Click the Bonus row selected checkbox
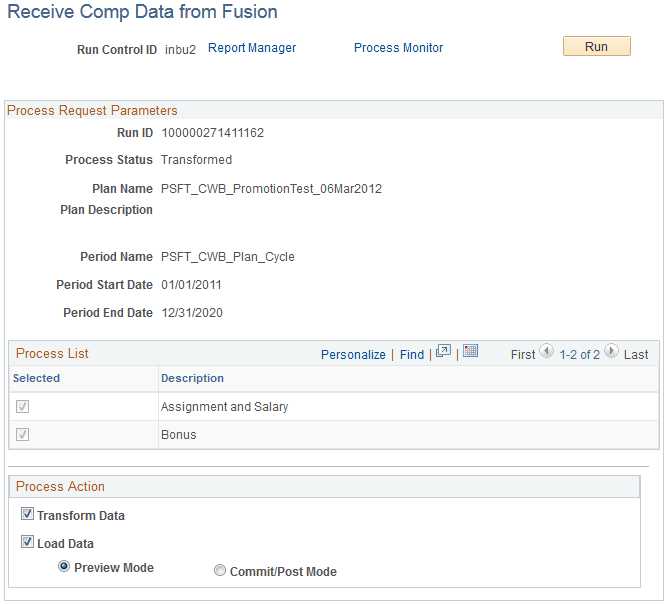Viewport: 667px width, 604px height. click(x=23, y=435)
